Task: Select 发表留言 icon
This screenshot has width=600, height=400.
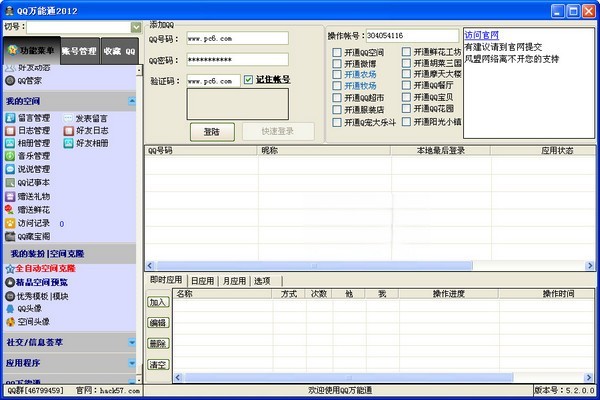Action: 68,117
